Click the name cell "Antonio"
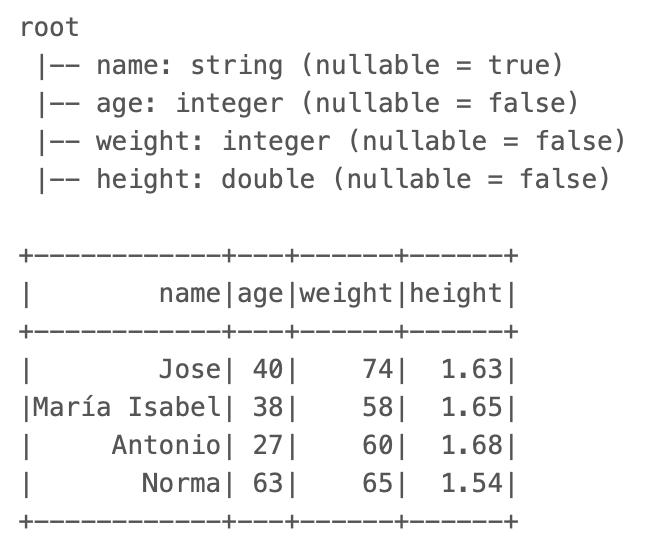Image resolution: width=664 pixels, height=558 pixels. (x=166, y=445)
